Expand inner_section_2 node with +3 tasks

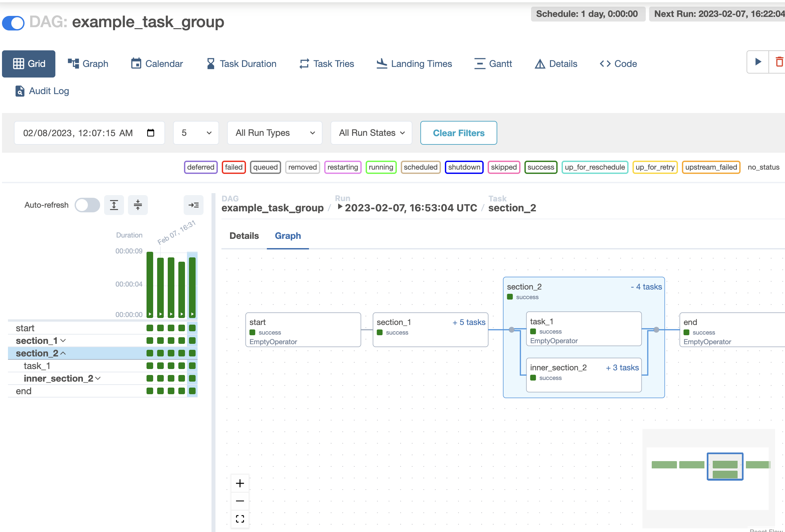coord(622,368)
